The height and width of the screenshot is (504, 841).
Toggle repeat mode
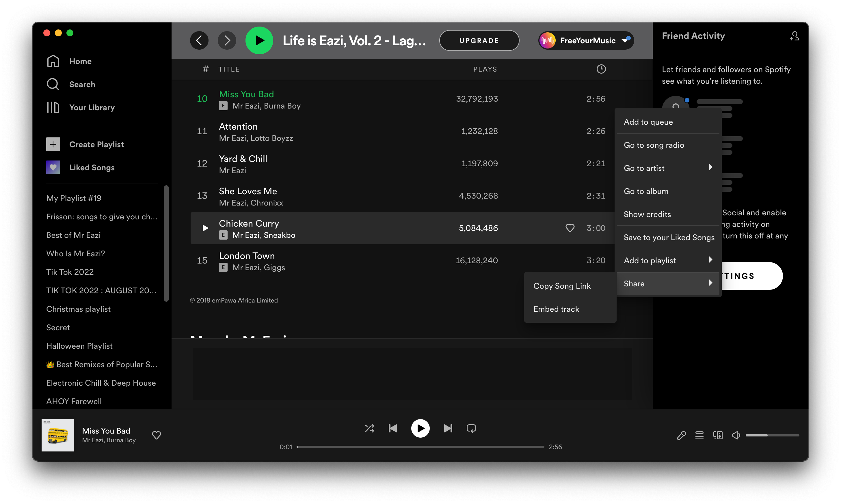471,428
